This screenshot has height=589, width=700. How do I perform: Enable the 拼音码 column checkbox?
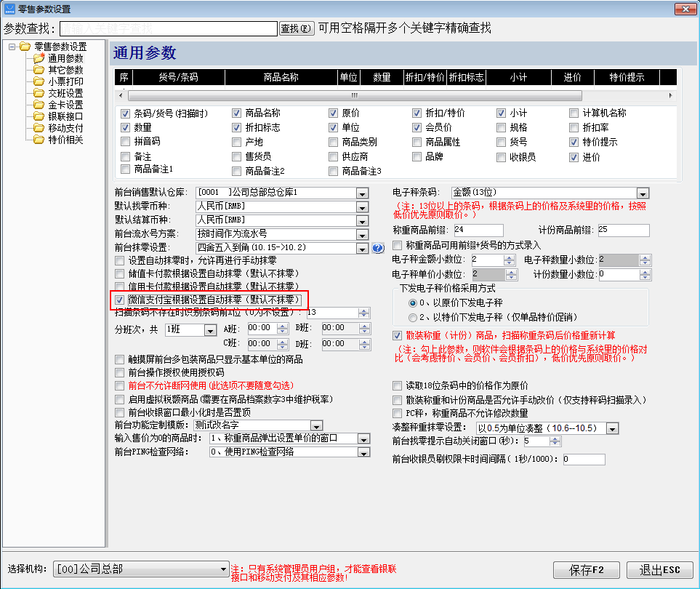(x=126, y=142)
